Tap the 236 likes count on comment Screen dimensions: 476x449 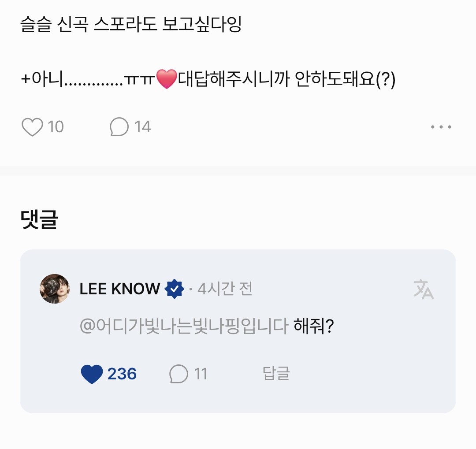point(122,374)
